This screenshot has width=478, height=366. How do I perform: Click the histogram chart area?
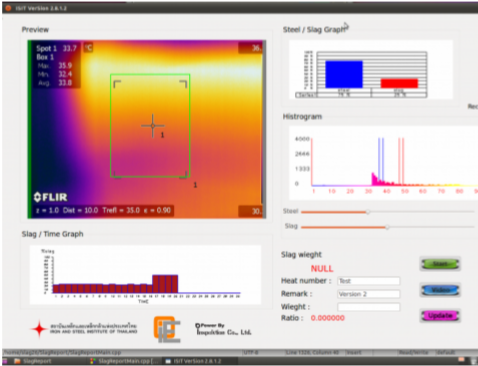coord(383,163)
